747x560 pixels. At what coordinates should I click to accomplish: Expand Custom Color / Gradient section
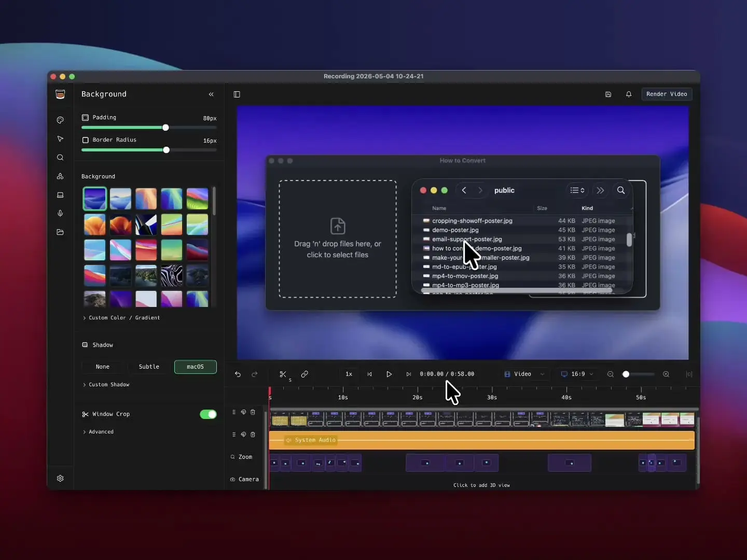point(121,318)
